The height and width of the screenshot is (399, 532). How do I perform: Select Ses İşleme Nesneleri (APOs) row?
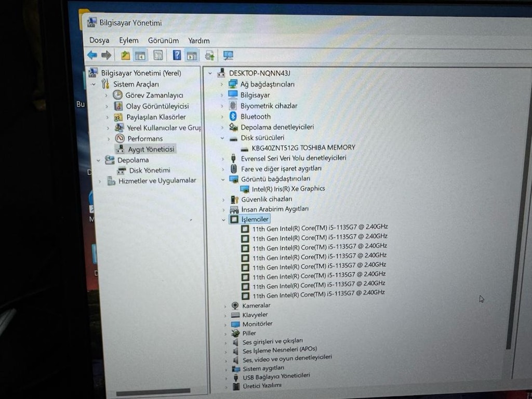280,350
